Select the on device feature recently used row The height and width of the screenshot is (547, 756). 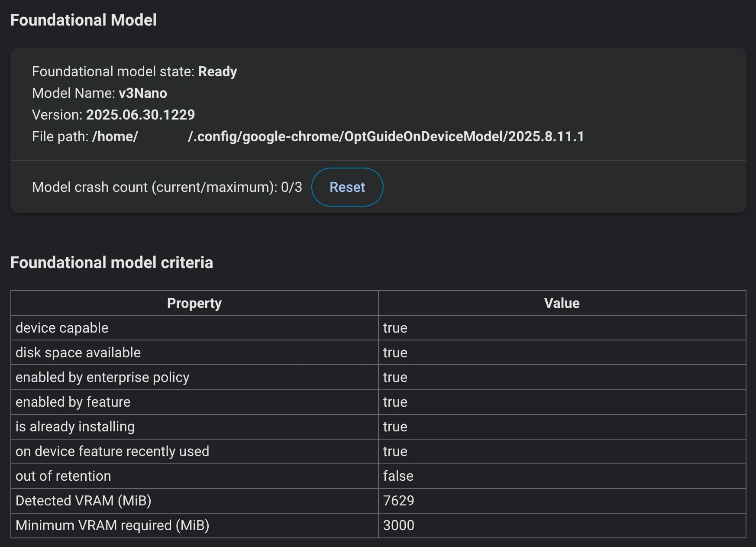pos(112,451)
